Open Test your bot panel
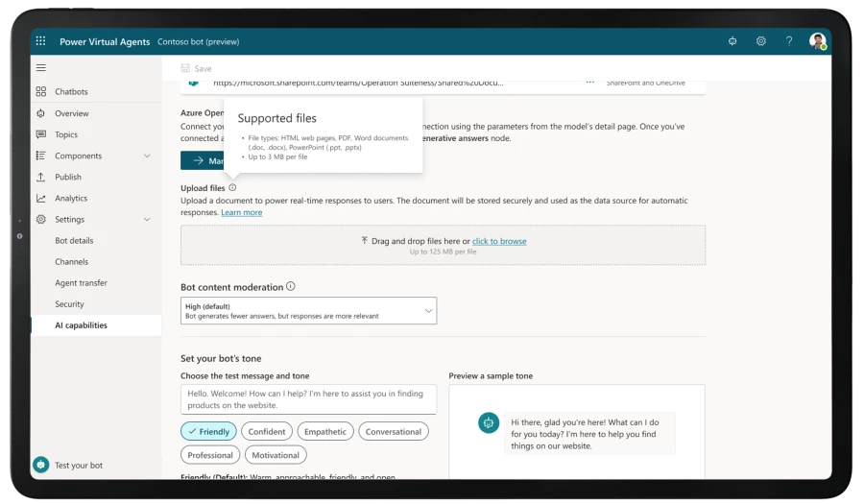864x504 pixels. point(78,466)
